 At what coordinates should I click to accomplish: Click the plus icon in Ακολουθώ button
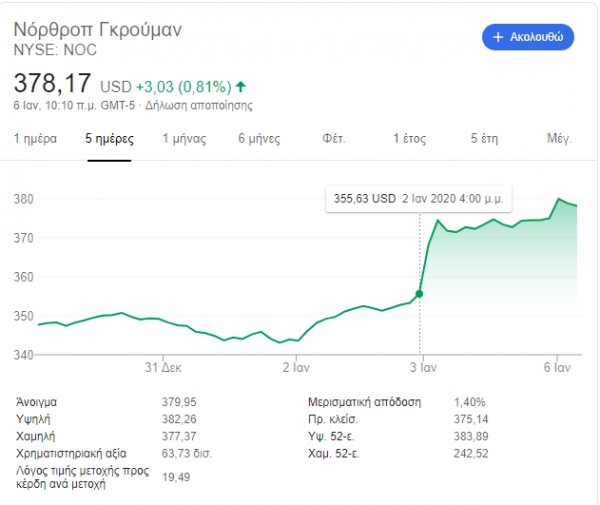click(498, 37)
